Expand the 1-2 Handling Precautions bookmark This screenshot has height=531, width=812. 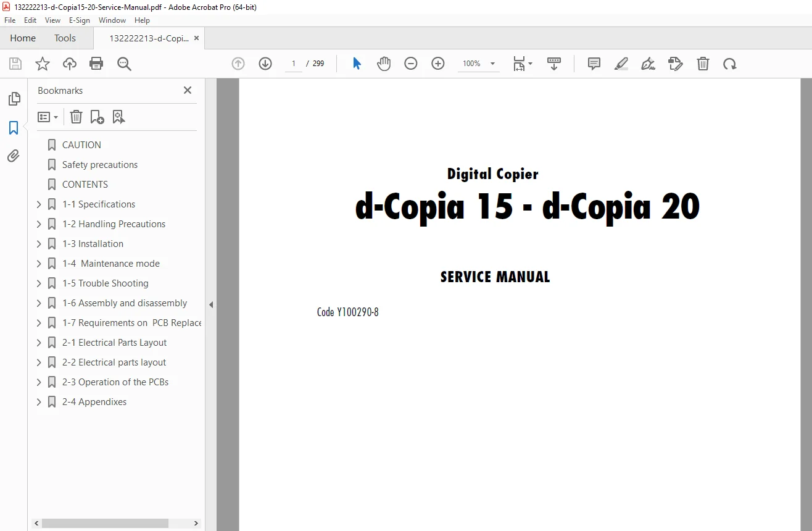point(39,224)
